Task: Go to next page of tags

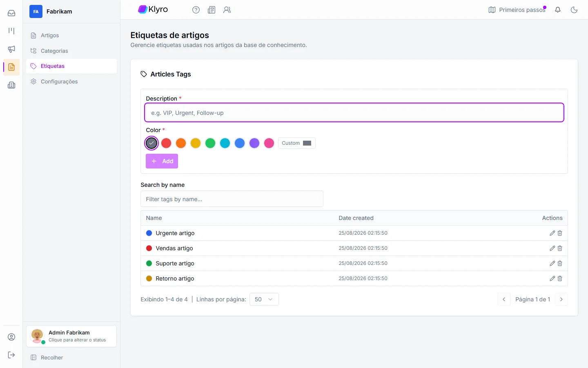Action: pyautogui.click(x=561, y=299)
